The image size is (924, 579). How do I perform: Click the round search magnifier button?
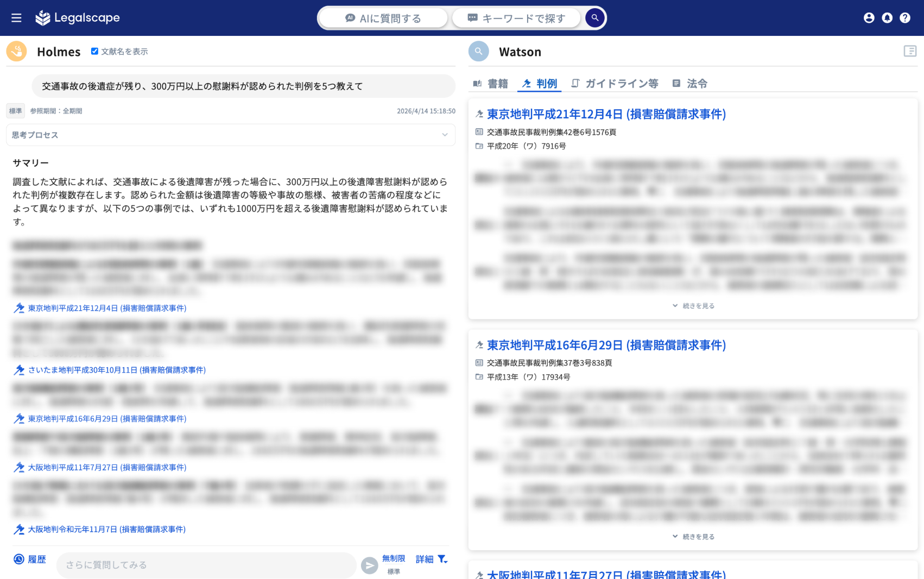click(x=595, y=18)
